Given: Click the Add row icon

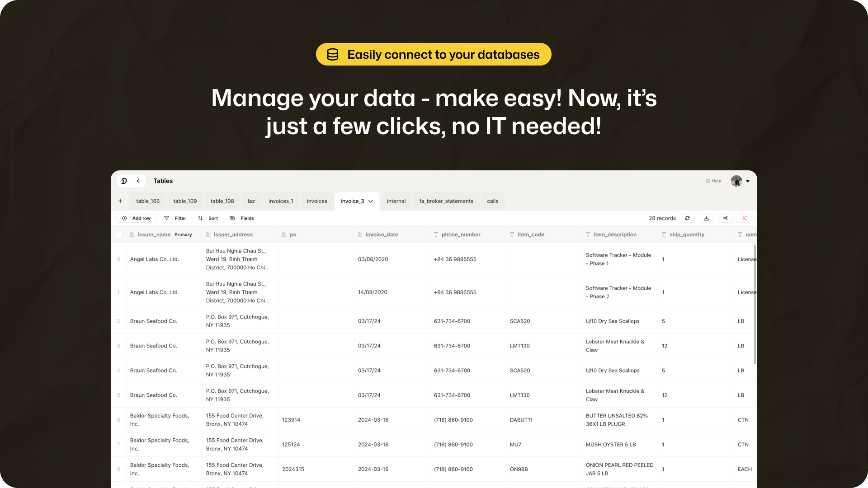Looking at the screenshot, I should 125,218.
